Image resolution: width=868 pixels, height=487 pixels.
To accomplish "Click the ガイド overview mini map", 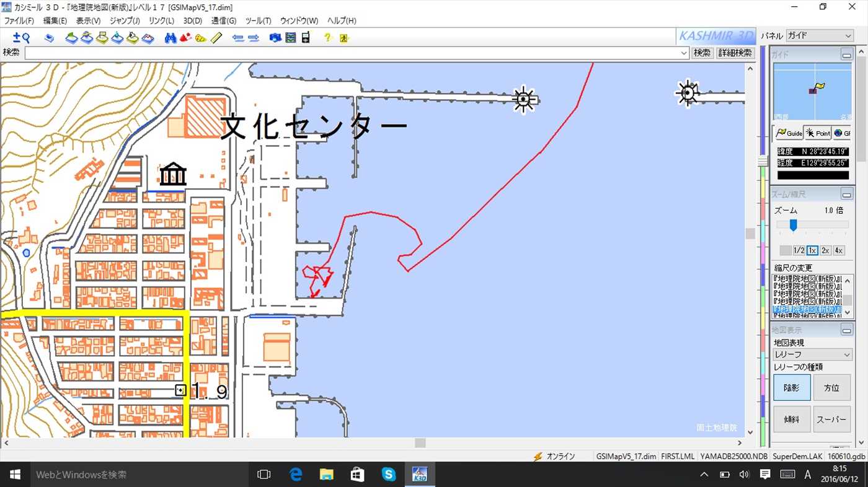I will tap(812, 91).
